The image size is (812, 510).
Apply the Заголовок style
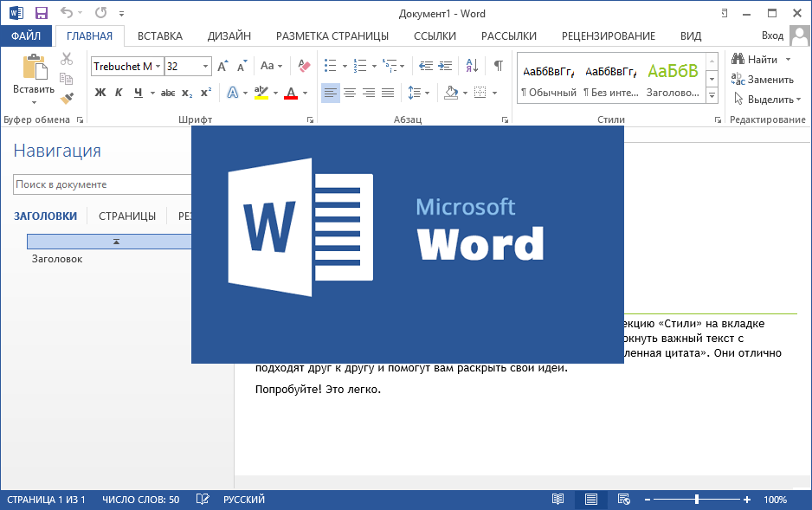673,81
